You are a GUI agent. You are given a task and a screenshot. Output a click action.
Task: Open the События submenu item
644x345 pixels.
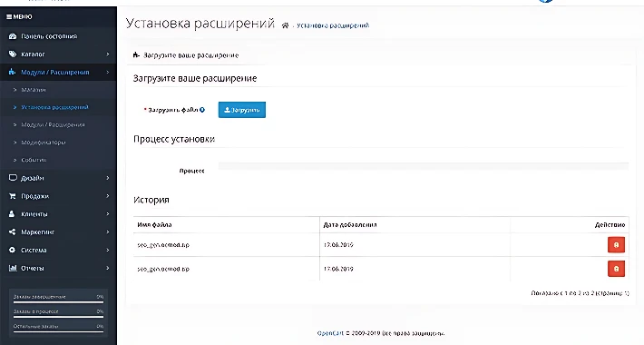(x=58, y=160)
